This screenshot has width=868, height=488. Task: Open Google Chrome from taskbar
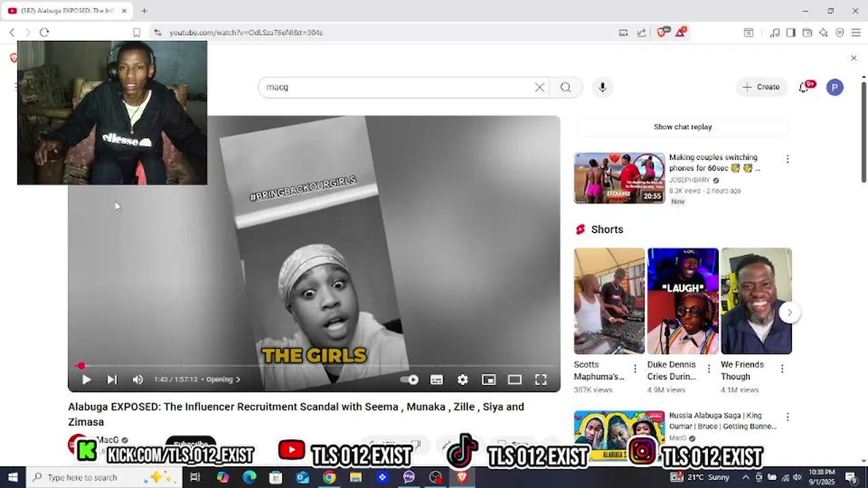click(329, 477)
